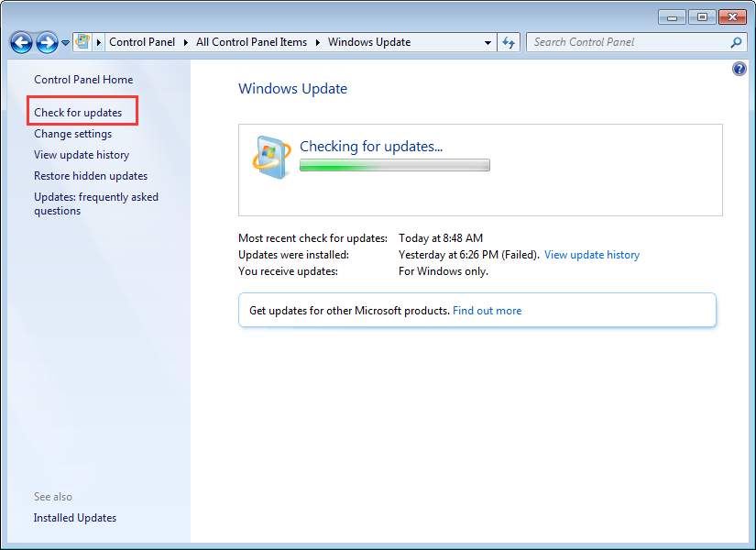Select Check for updates in the sidebar
This screenshot has height=550, width=756.
point(81,112)
